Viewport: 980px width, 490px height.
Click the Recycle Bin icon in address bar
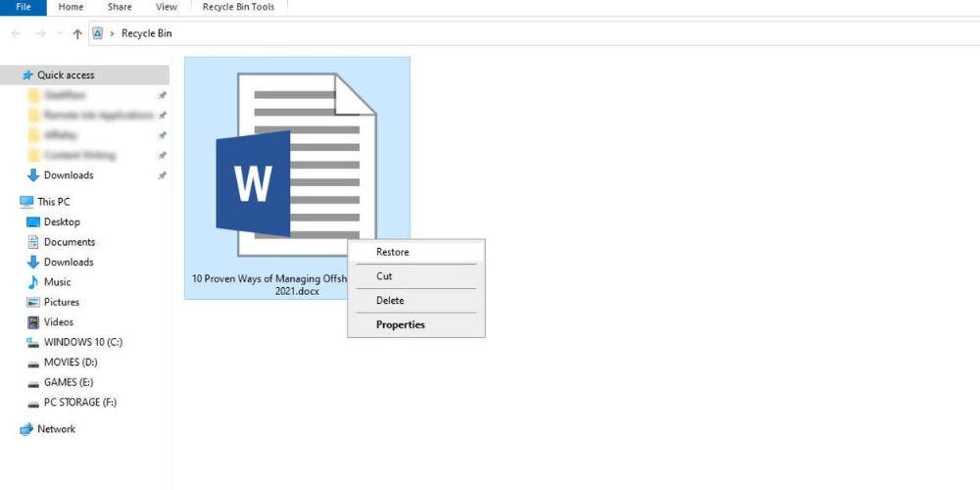tap(97, 33)
